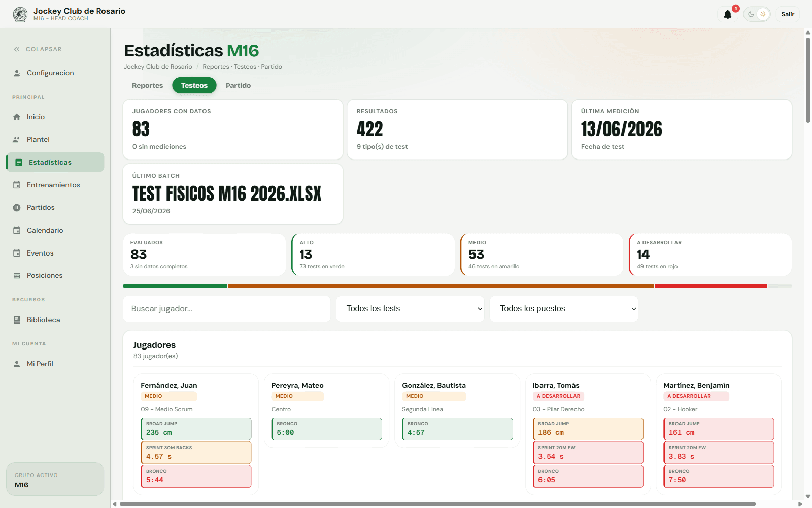
Task: Click the vertical page scrollbar
Action: pos(808,80)
